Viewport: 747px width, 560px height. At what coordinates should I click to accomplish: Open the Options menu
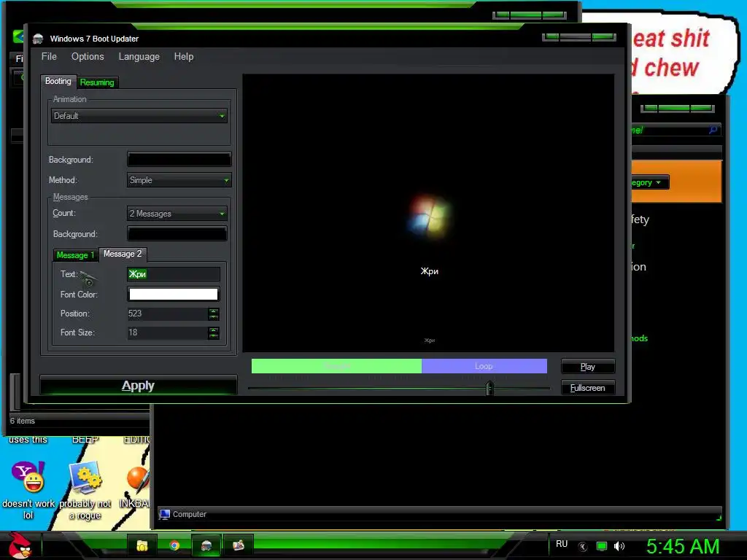[88, 57]
